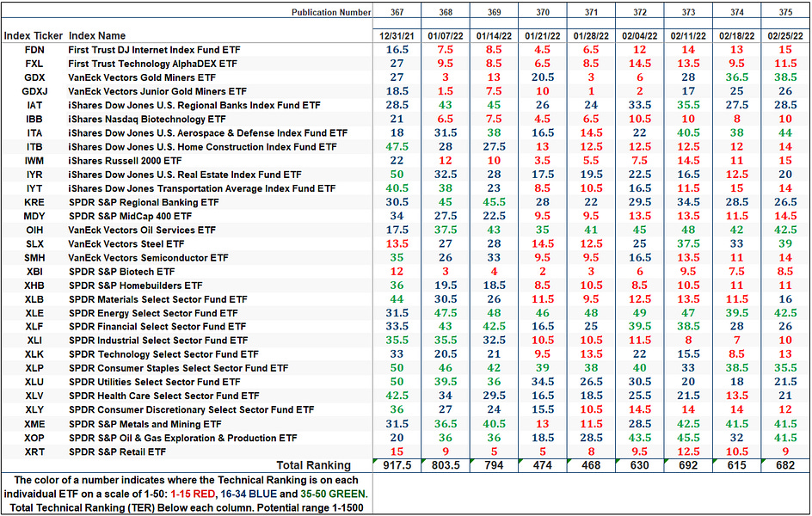Select the XLK ticker cell
The height and width of the screenshot is (516, 812).
[34, 354]
